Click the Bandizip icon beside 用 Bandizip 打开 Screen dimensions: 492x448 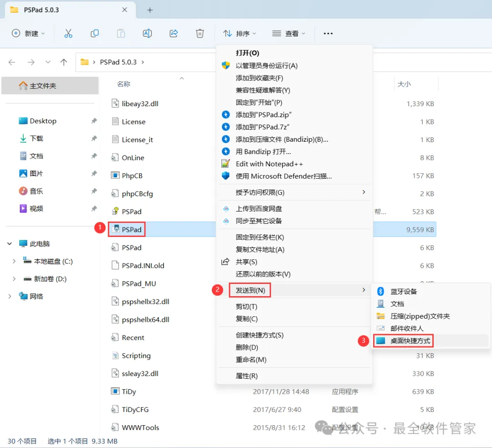(x=225, y=151)
